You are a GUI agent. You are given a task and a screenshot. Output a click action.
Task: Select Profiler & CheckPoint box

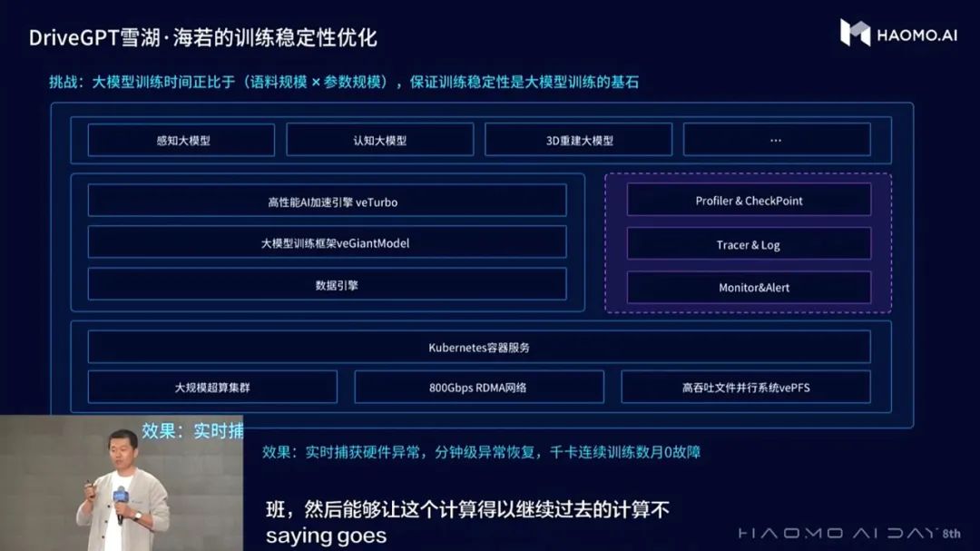click(749, 200)
